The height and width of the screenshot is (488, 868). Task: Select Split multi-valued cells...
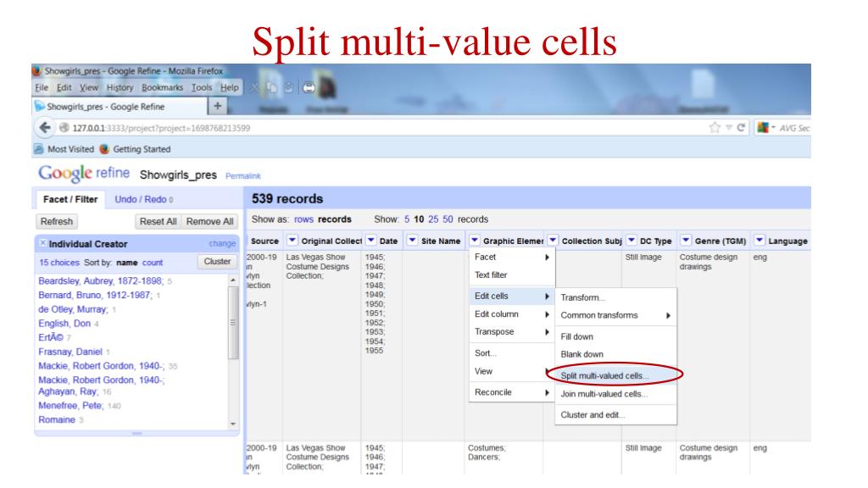coord(615,375)
